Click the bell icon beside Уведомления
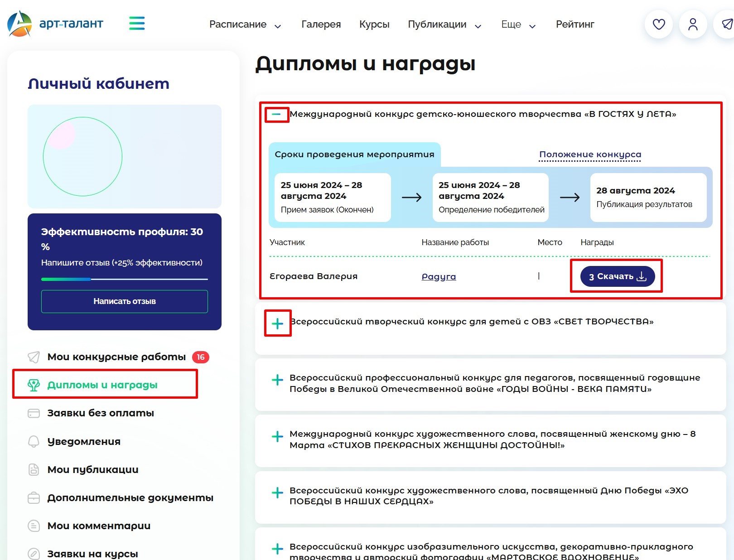The image size is (734, 560). tap(34, 441)
